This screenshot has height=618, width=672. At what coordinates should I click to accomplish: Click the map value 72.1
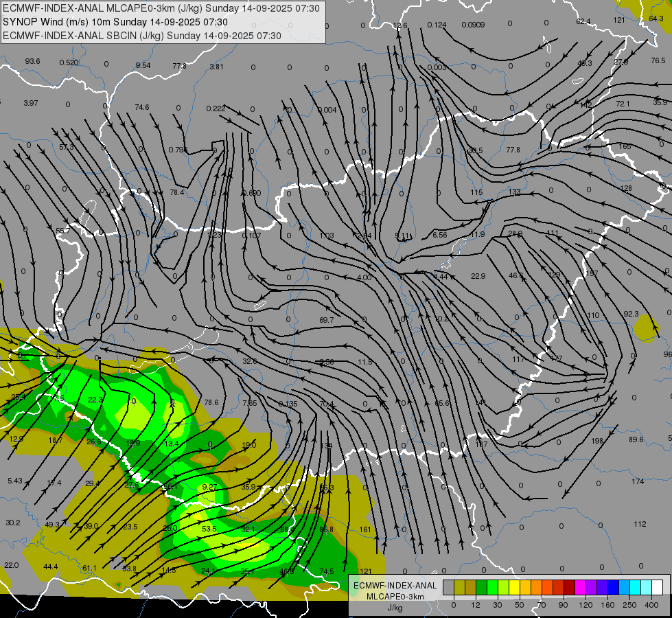623,104
